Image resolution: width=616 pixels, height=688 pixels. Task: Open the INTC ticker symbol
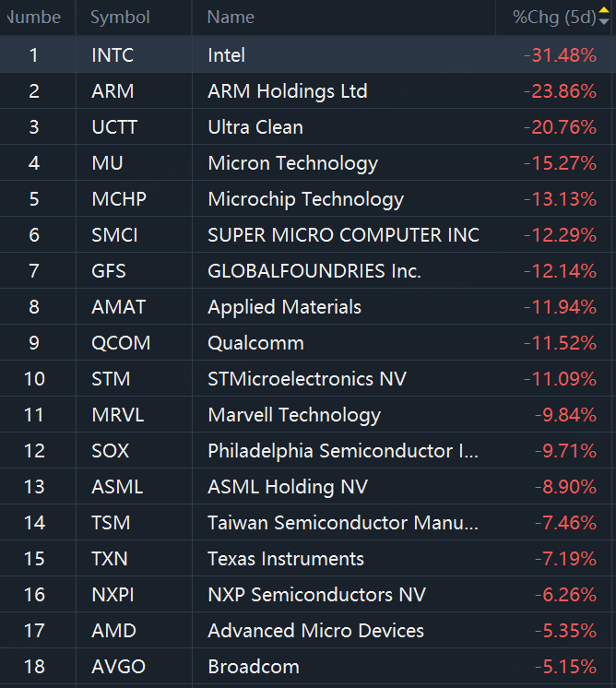click(x=113, y=55)
